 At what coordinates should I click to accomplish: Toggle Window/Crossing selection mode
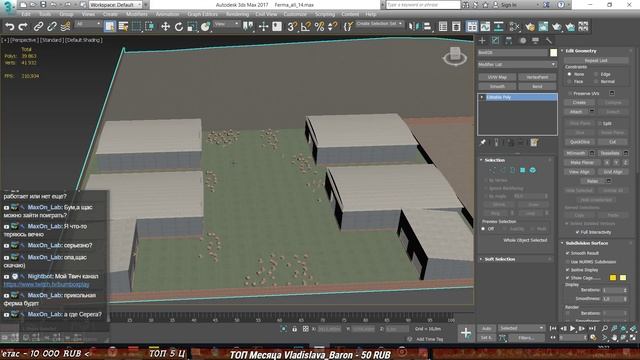coord(150,27)
